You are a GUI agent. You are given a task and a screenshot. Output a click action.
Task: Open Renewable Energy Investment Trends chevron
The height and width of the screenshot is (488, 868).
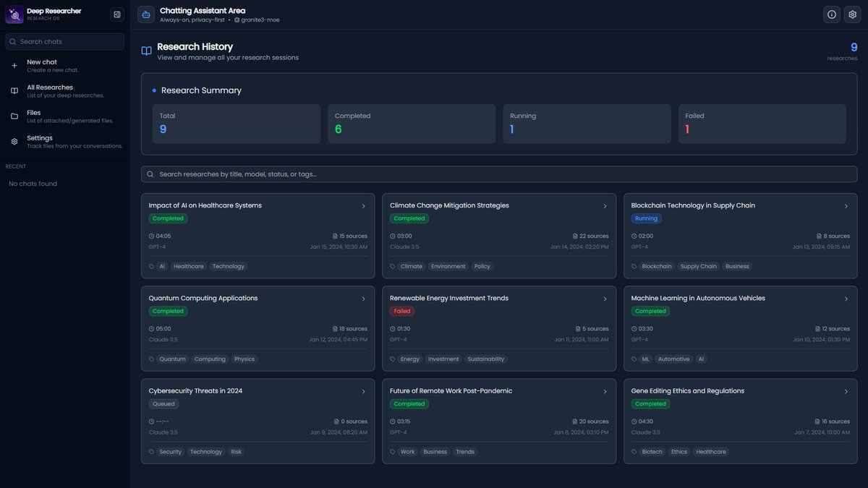coord(605,299)
